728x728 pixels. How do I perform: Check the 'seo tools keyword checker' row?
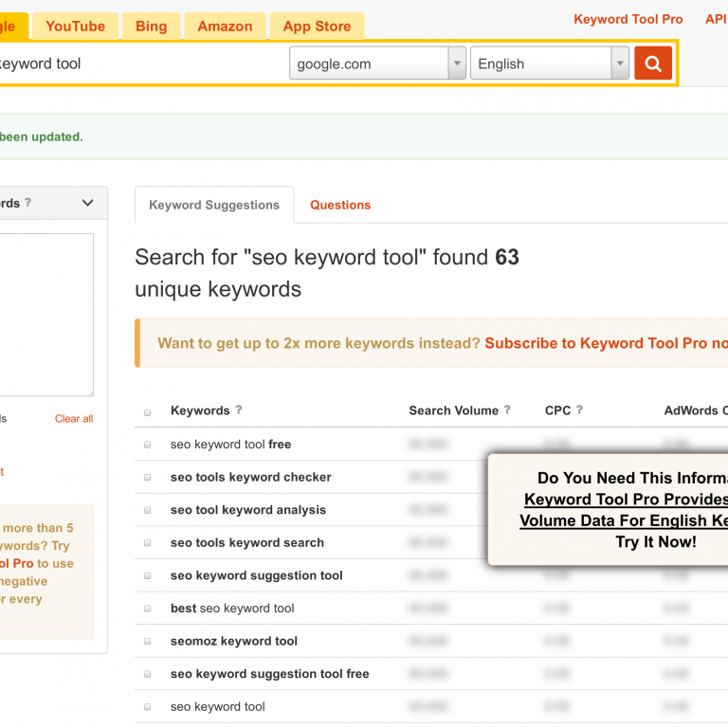pos(147,478)
